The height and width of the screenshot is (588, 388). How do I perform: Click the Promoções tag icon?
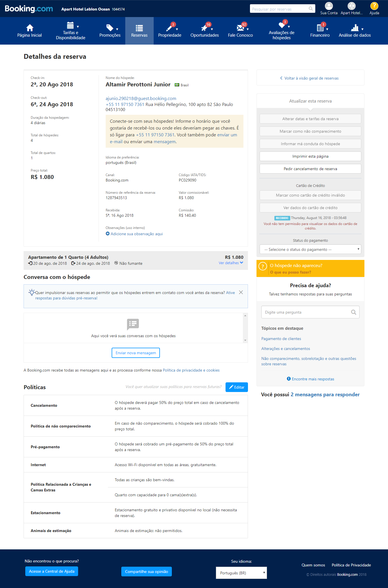110,28
